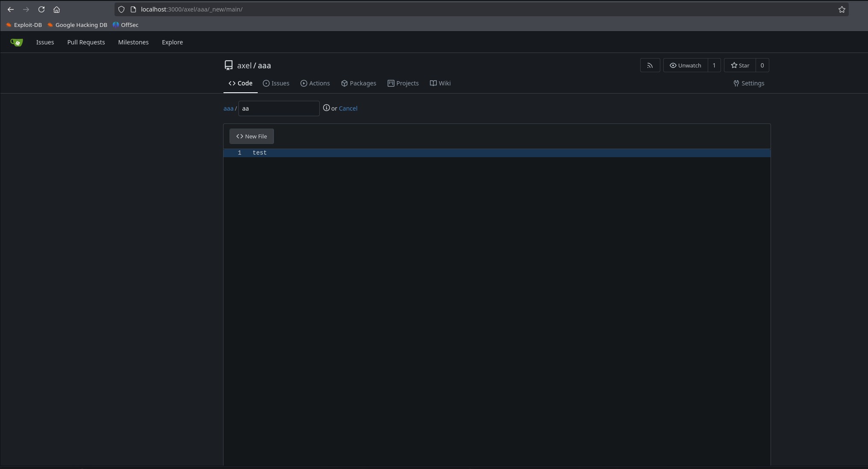The height and width of the screenshot is (469, 868).
Task: Click the browser home icon
Action: pos(56,9)
